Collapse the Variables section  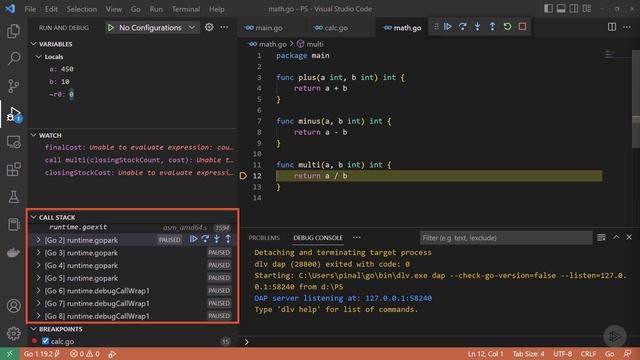[34, 44]
